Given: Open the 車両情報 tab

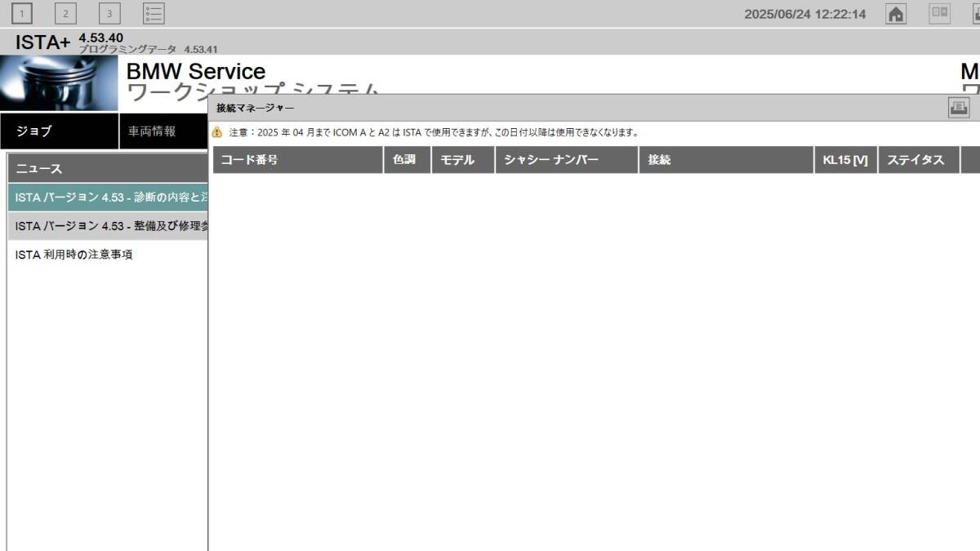Looking at the screenshot, I should pos(163,131).
